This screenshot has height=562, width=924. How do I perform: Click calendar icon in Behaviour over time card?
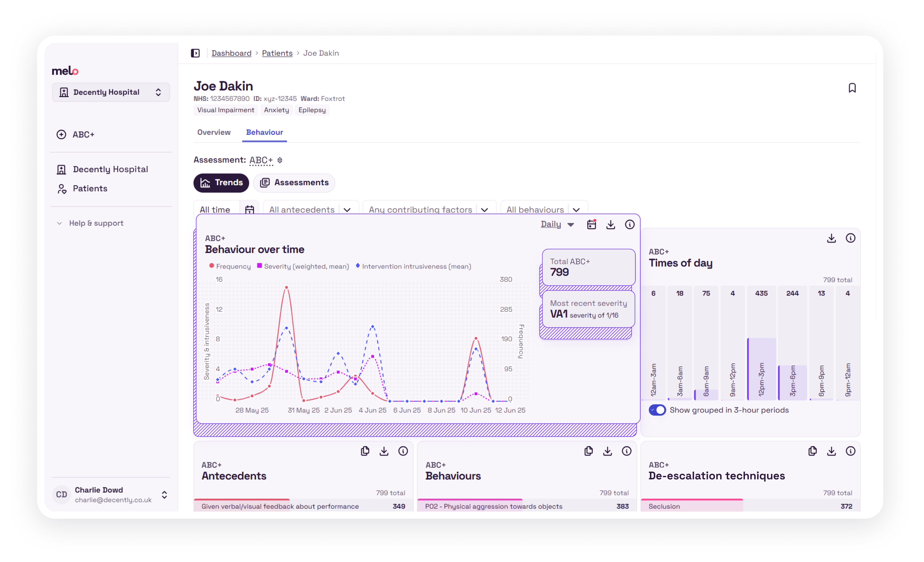click(x=591, y=225)
